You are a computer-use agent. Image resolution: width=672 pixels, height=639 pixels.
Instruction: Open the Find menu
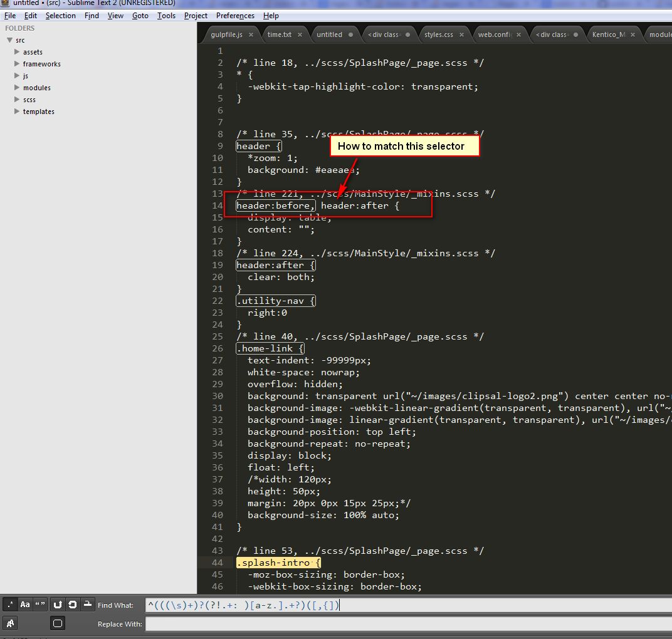[x=92, y=16]
